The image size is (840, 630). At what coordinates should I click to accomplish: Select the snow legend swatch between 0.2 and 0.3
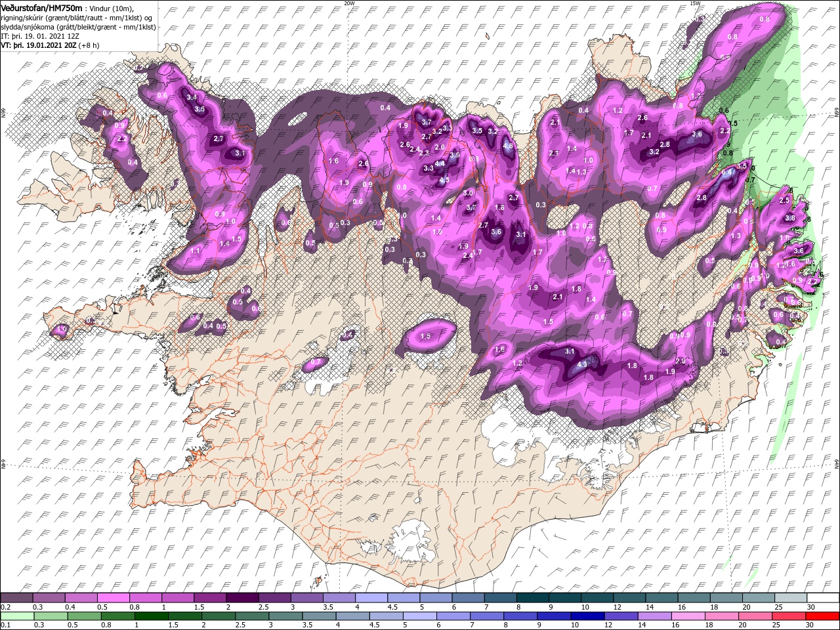pyautogui.click(x=18, y=598)
